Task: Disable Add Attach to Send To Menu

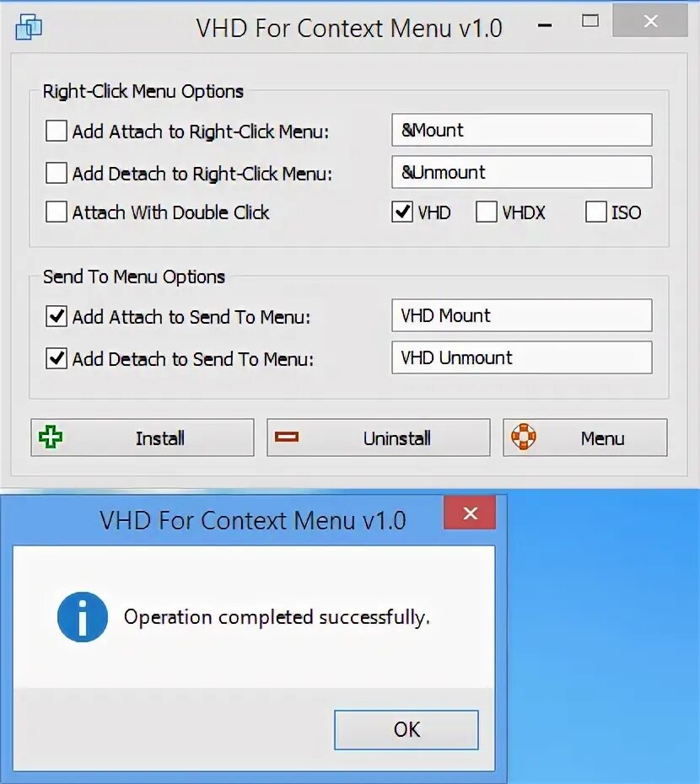Action: click(56, 316)
